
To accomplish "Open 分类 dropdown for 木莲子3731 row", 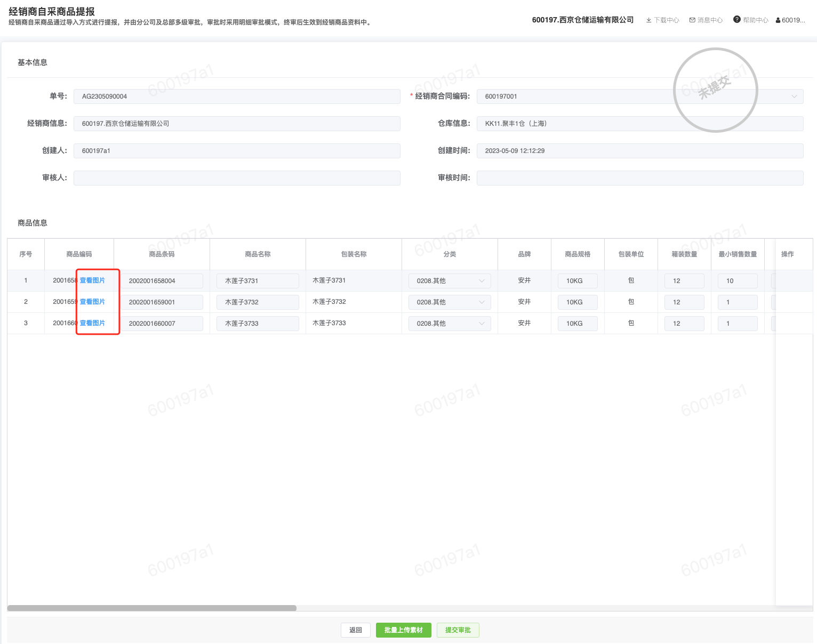I will 450,281.
